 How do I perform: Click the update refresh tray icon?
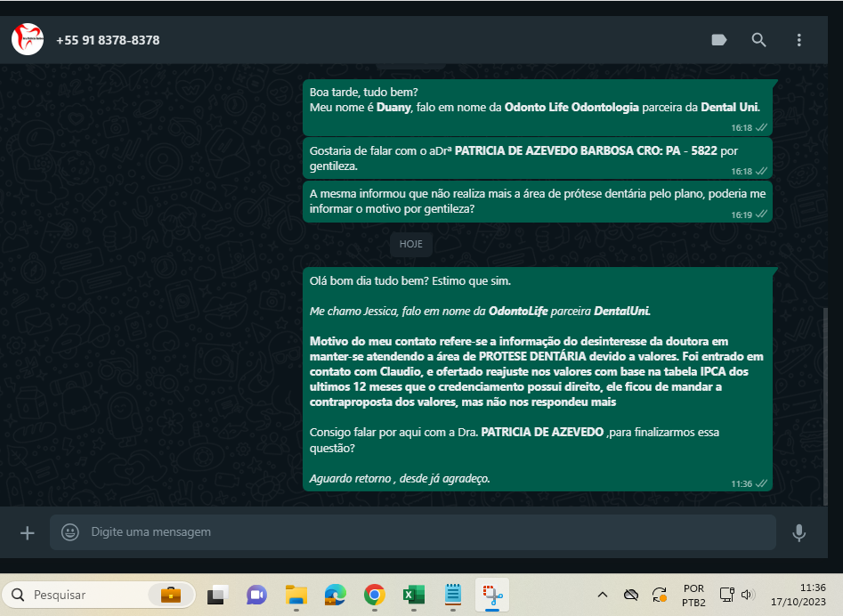coord(659,595)
